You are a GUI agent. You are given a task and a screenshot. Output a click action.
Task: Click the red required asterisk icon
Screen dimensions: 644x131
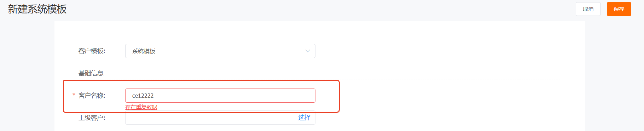click(74, 95)
